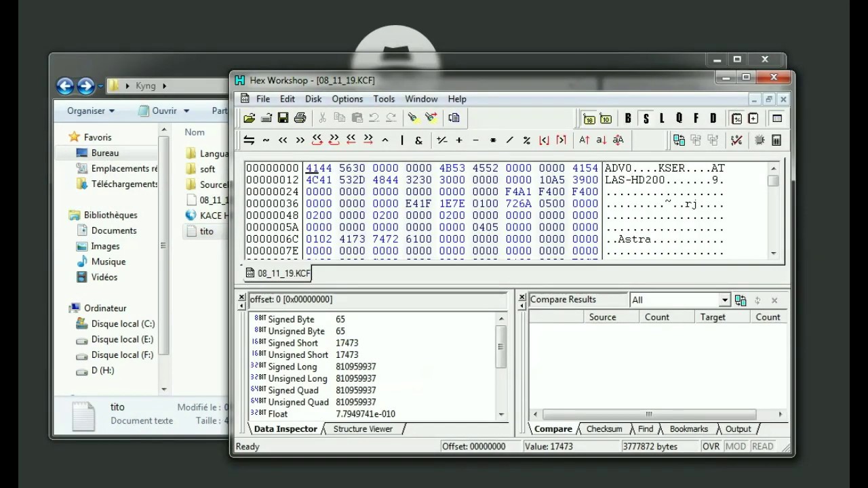Screen dimensions: 868x488
Task: Click the compare icon beside the All dropdown
Action: click(741, 300)
